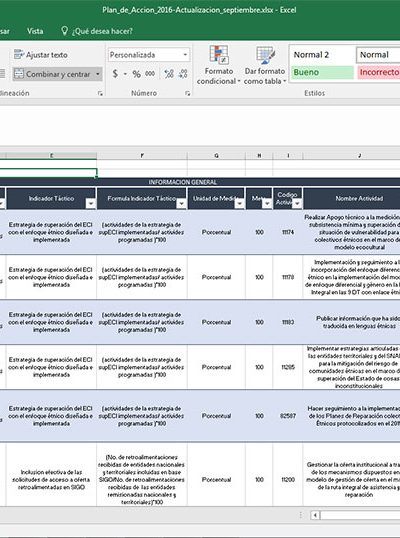Open filter dropdown for Codigo Actividad
Viewport: 400px width, 538px height.
click(297, 204)
